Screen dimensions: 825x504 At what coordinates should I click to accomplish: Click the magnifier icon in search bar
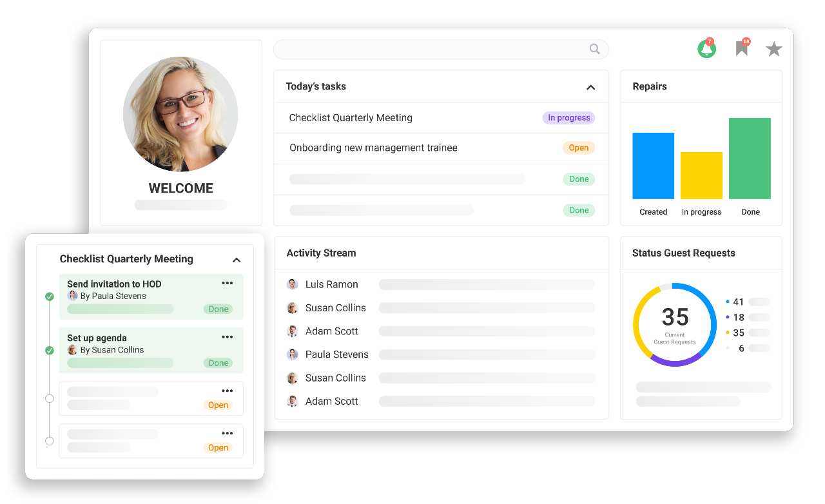[x=594, y=49]
